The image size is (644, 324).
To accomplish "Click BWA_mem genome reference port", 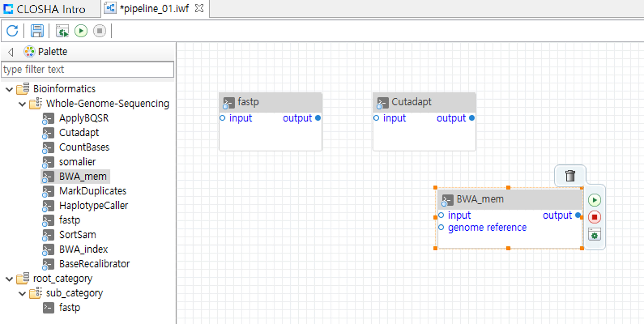I will (441, 227).
